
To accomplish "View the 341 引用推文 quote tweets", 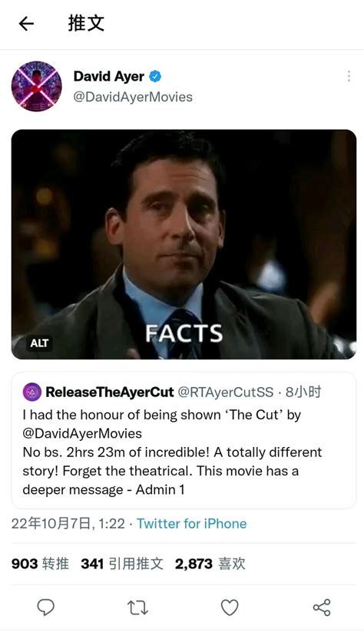I will [122, 564].
